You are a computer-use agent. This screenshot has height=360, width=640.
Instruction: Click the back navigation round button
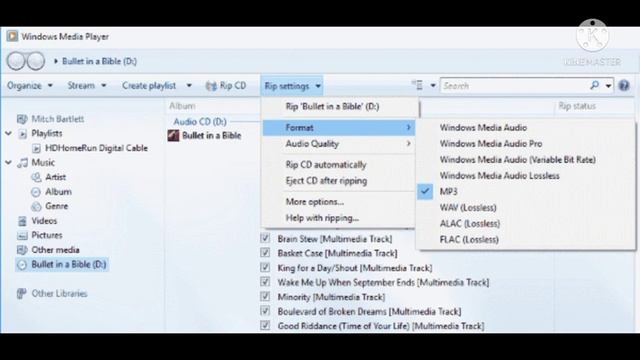pos(16,61)
